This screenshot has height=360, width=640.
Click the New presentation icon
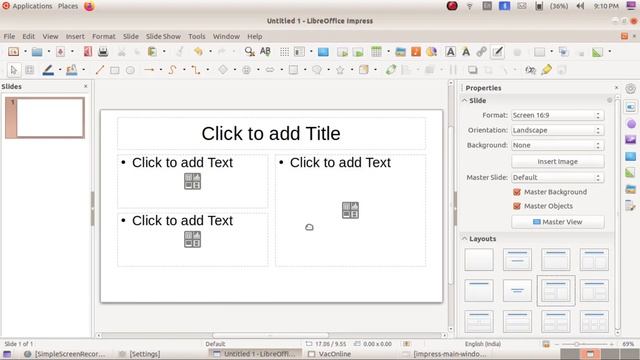13,52
